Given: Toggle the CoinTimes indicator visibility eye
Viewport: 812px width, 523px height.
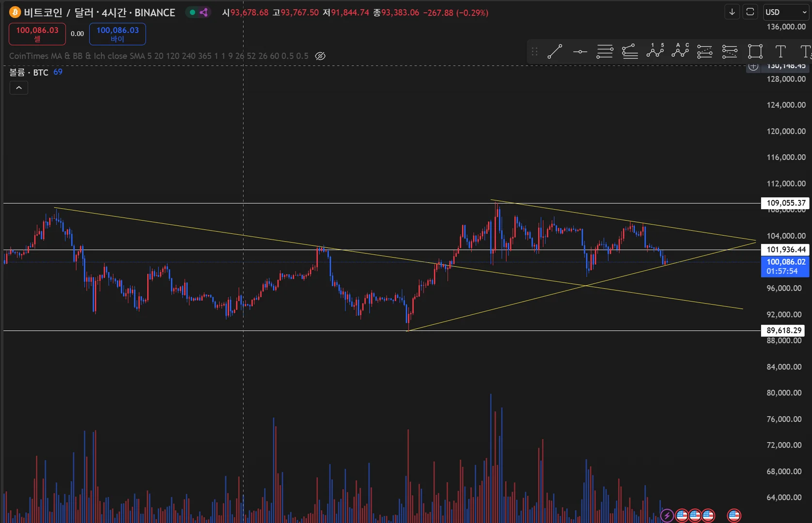Looking at the screenshot, I should pos(320,56).
